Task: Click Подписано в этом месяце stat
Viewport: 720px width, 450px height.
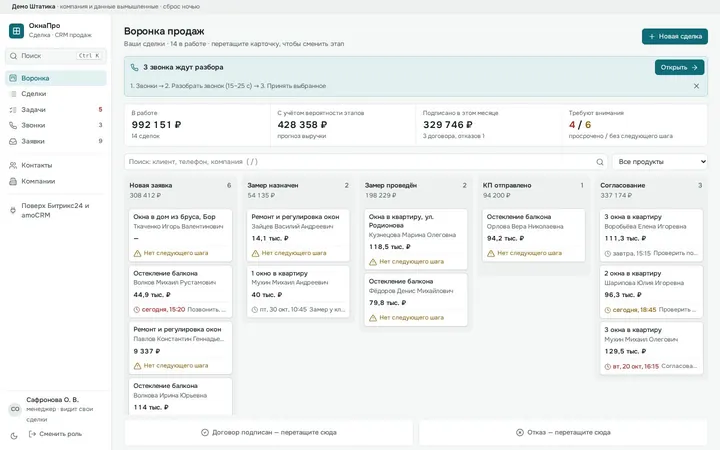Action: (489, 125)
